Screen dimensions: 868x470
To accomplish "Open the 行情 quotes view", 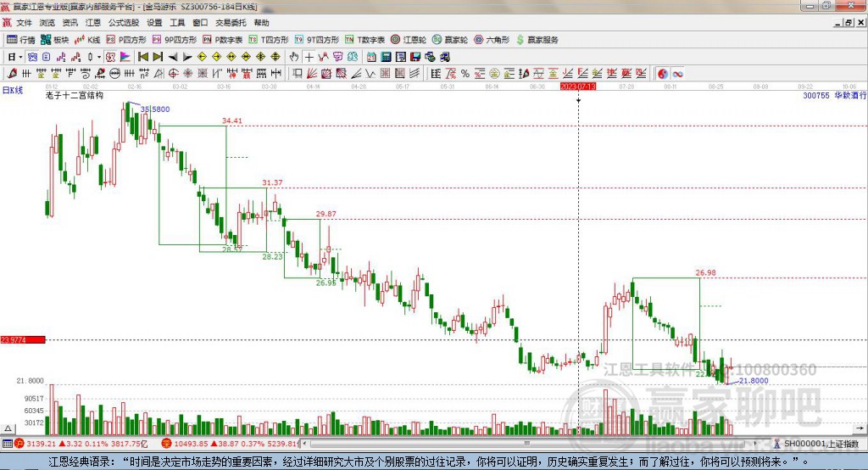I will (x=21, y=40).
